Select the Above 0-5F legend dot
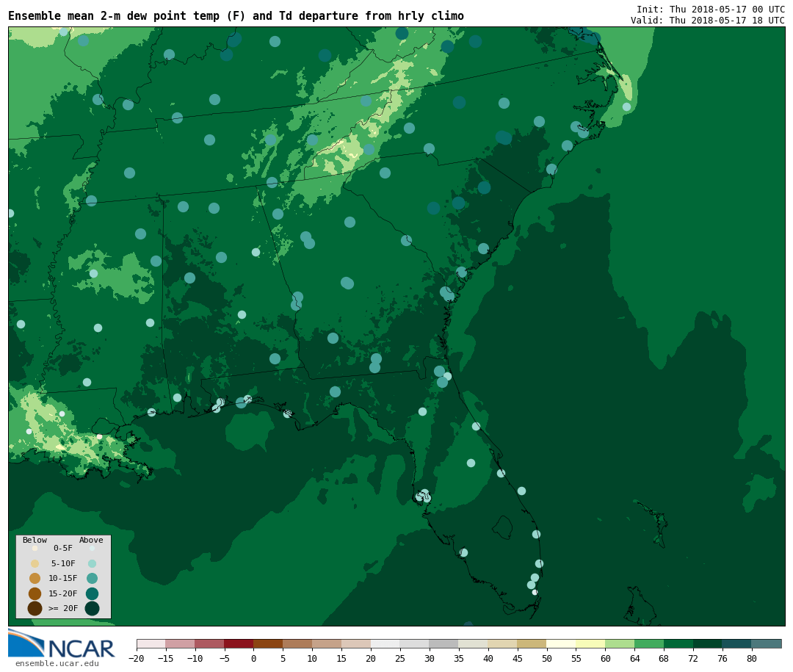Screen dimensions: 793x672 click(92, 548)
